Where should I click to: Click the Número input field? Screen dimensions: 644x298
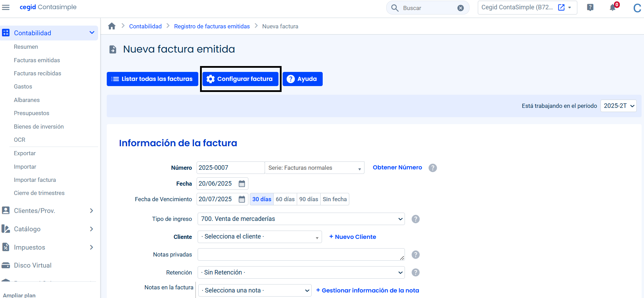230,168
